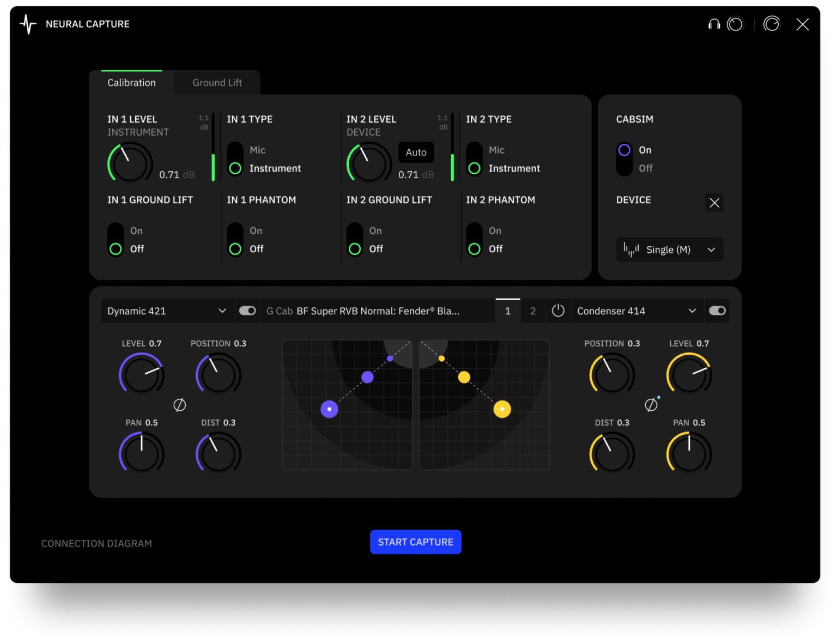Select mic slot 2 tab
Viewport: 837px width, 644px height.
(532, 311)
